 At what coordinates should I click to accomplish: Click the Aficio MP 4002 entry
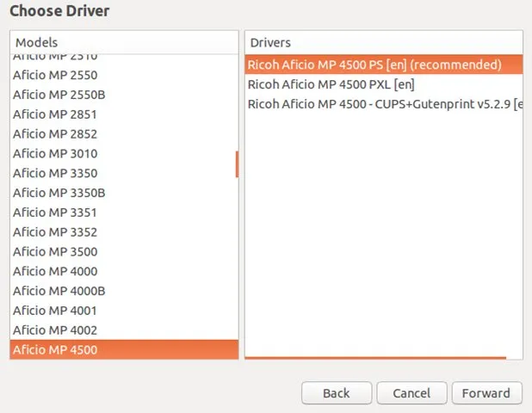[x=55, y=330]
